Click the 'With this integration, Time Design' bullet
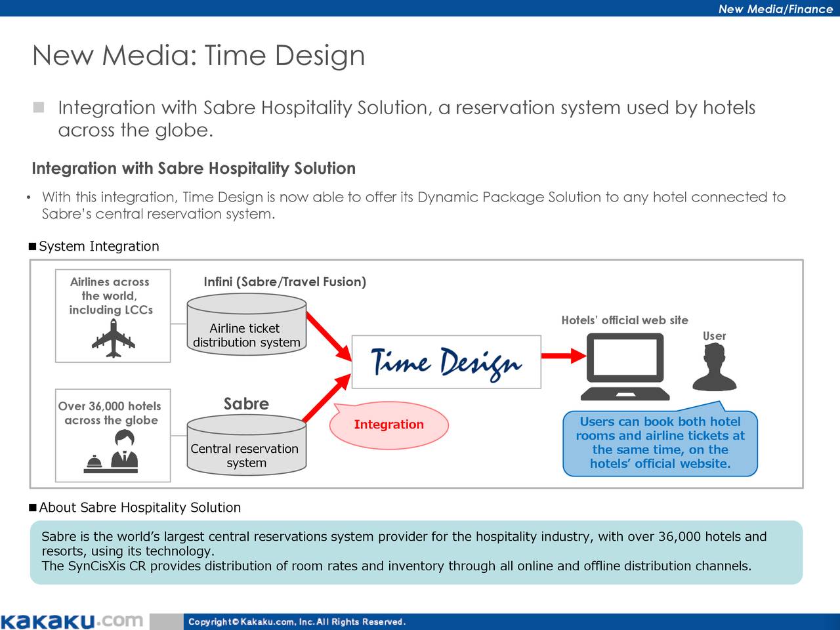 (413, 205)
